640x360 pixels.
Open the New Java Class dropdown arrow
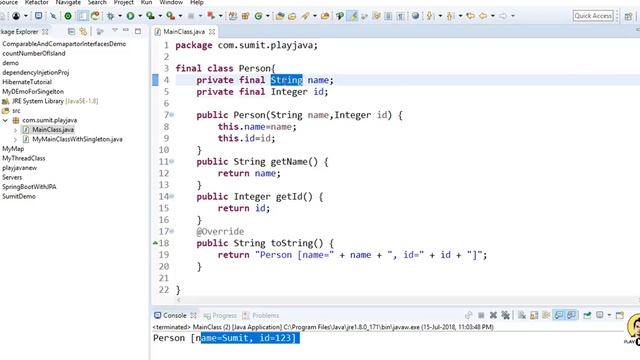pyautogui.click(x=268, y=16)
